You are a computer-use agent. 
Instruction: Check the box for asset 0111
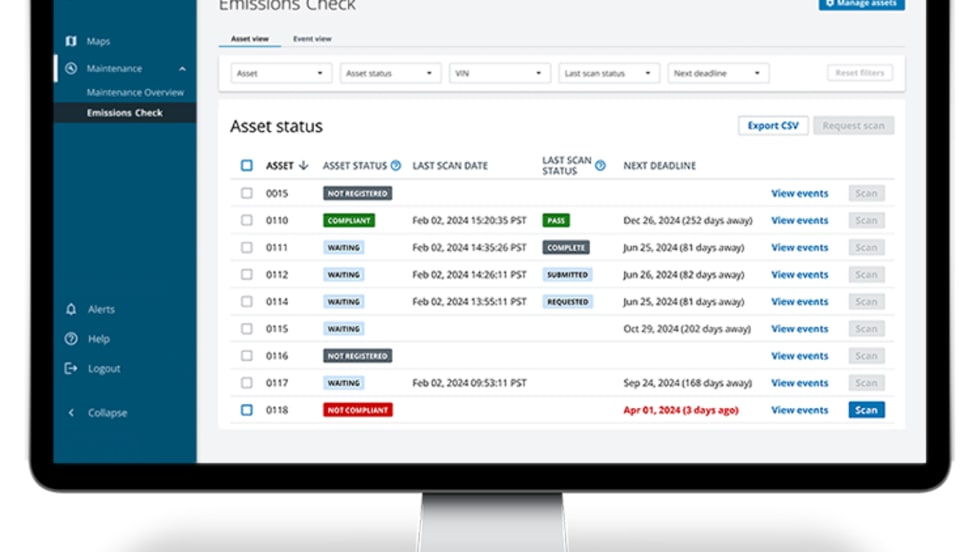pyautogui.click(x=247, y=248)
